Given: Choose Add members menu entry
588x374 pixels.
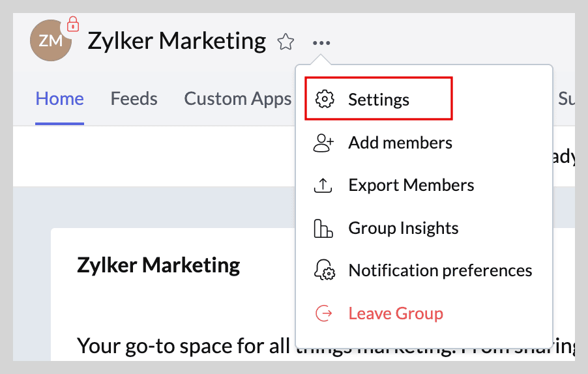Looking at the screenshot, I should pos(400,143).
